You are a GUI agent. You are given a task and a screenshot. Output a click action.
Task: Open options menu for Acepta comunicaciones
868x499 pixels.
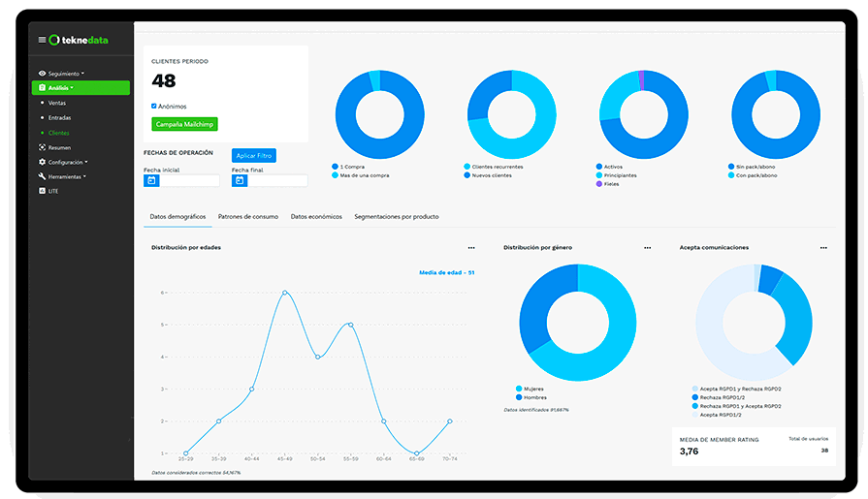[823, 248]
